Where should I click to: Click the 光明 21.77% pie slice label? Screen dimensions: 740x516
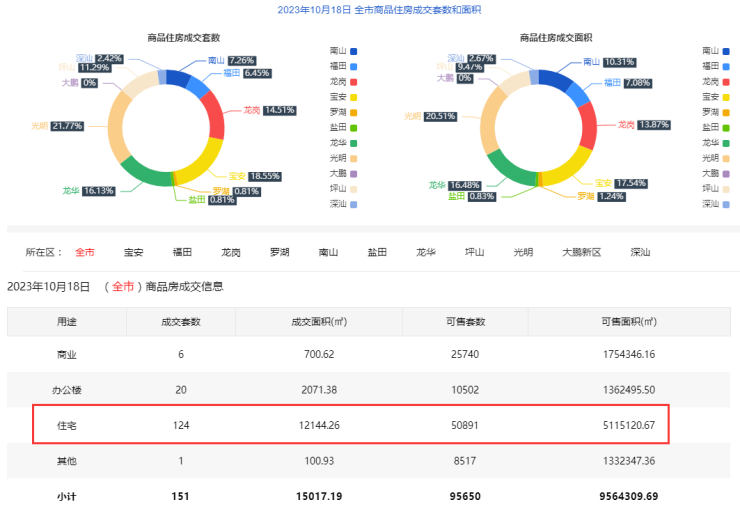pos(58,126)
